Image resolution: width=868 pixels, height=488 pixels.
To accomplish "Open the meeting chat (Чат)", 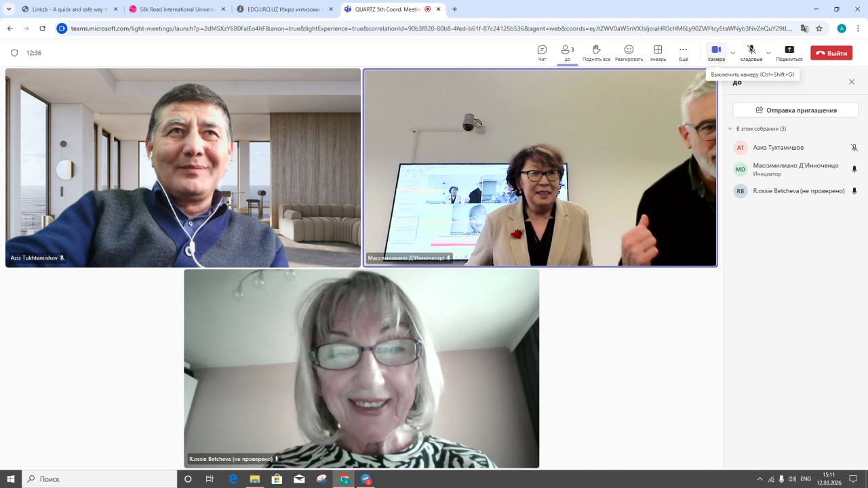I will tap(542, 51).
